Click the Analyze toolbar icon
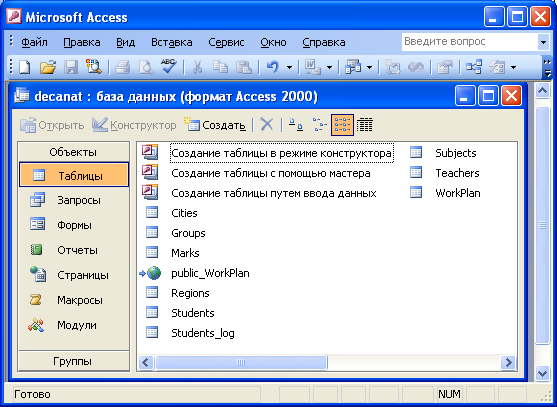Viewport: 557px width, 407px height. click(x=353, y=67)
